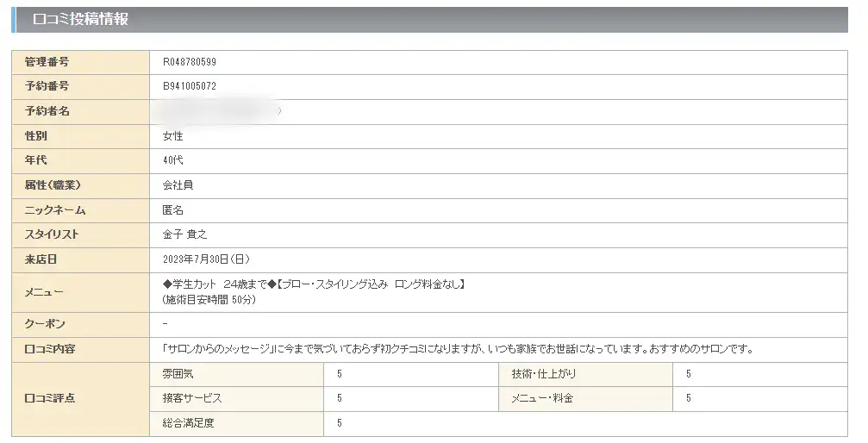Click the nickname value 匿名
The image size is (868, 443).
click(172, 210)
